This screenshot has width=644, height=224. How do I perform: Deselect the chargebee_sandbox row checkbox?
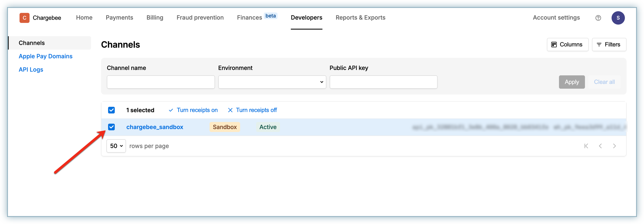pyautogui.click(x=111, y=127)
